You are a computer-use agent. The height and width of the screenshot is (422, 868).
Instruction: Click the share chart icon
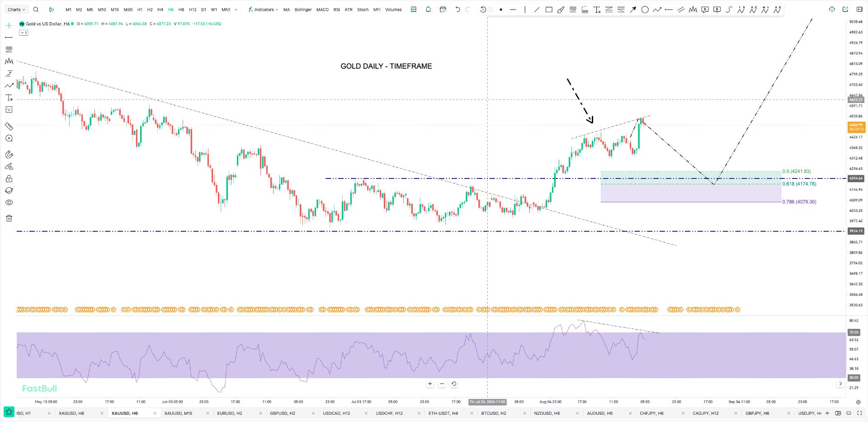pyautogui.click(x=845, y=9)
